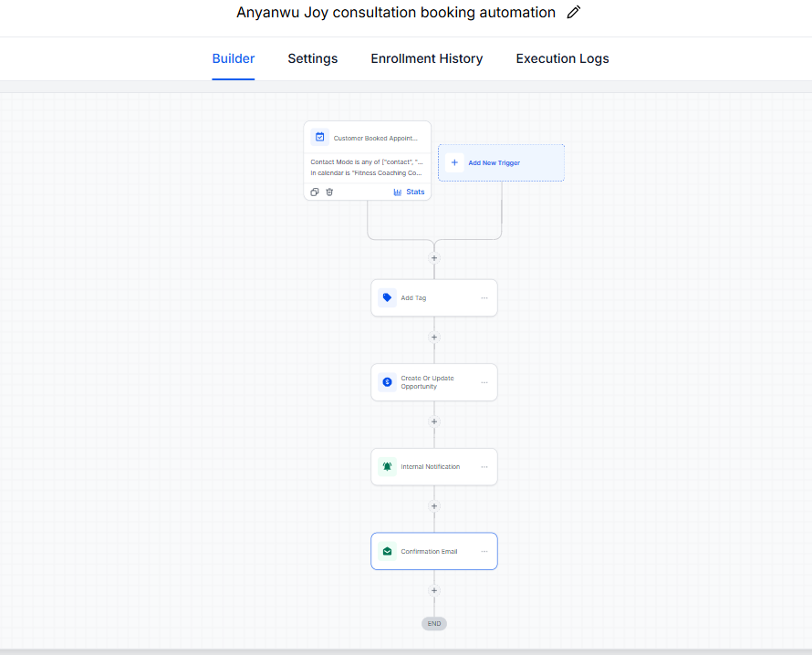Open Create Or Update Opportunity action
This screenshot has width=812, height=655.
pos(434,382)
